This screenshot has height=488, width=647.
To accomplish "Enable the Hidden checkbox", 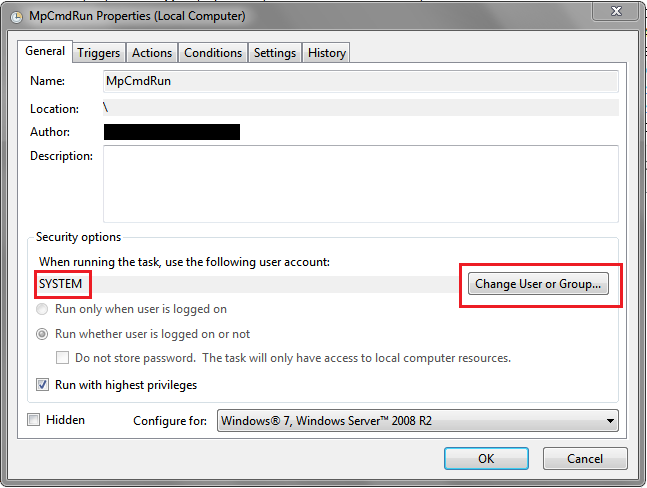I will pyautogui.click(x=33, y=420).
